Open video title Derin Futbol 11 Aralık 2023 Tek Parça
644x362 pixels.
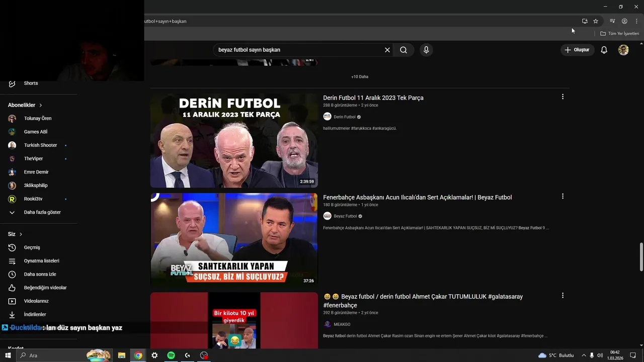point(373,98)
